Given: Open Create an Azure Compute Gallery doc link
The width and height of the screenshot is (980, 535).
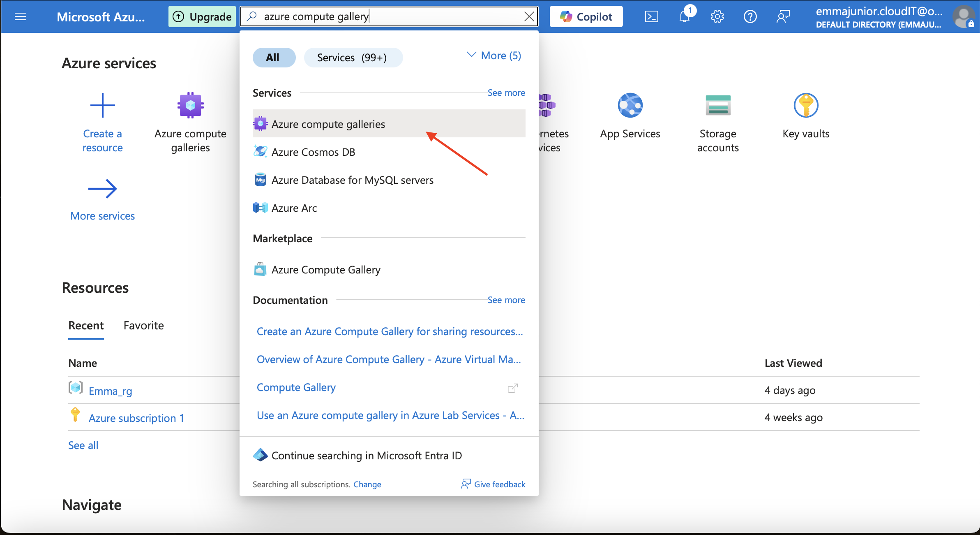Looking at the screenshot, I should (x=390, y=331).
